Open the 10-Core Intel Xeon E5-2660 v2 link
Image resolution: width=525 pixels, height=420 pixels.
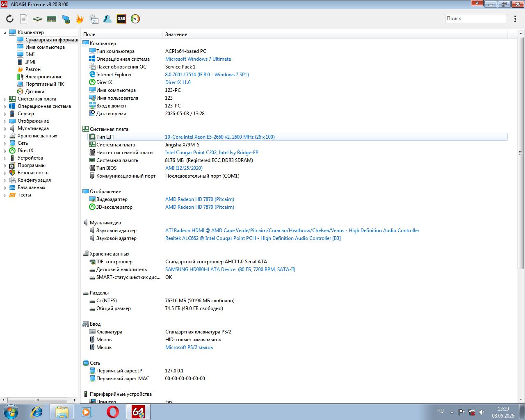point(220,137)
